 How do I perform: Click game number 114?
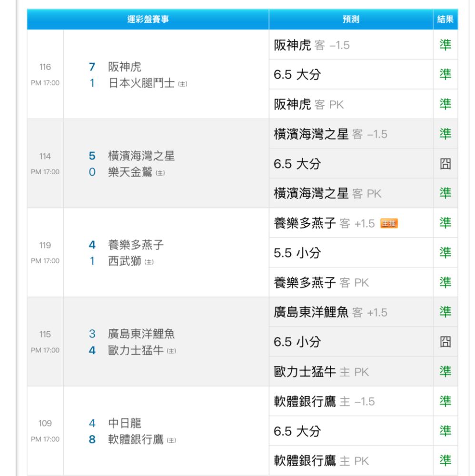[x=45, y=156]
